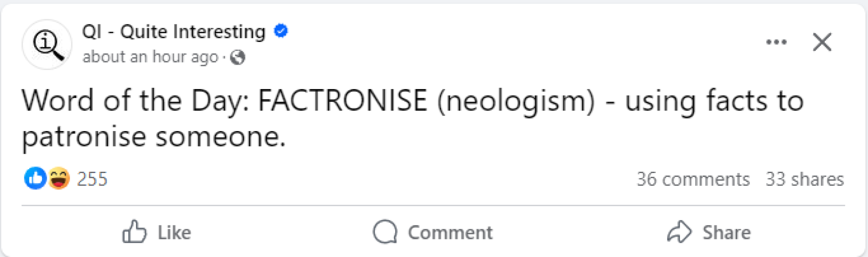This screenshot has width=868, height=257.
Task: Click the word FACTRONISE in the post
Action: [343, 101]
